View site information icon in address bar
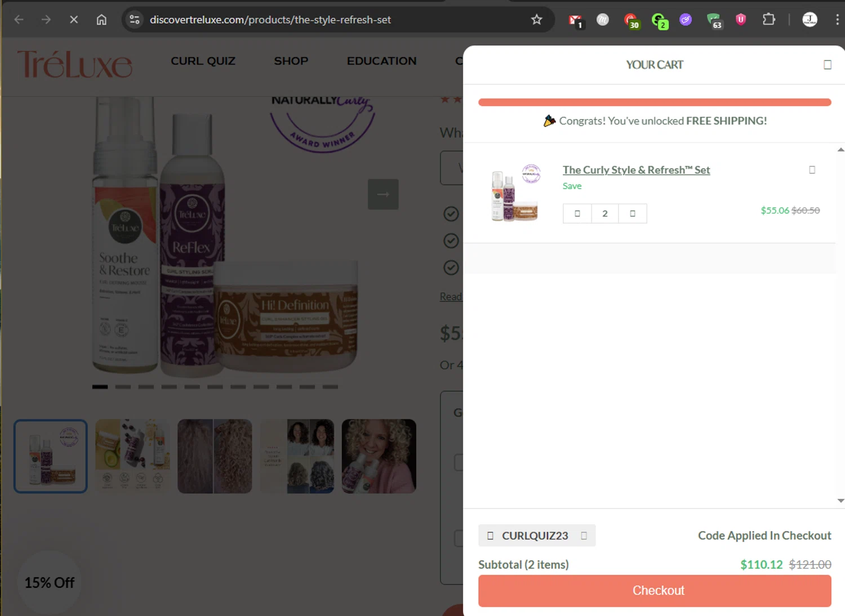 (x=134, y=20)
